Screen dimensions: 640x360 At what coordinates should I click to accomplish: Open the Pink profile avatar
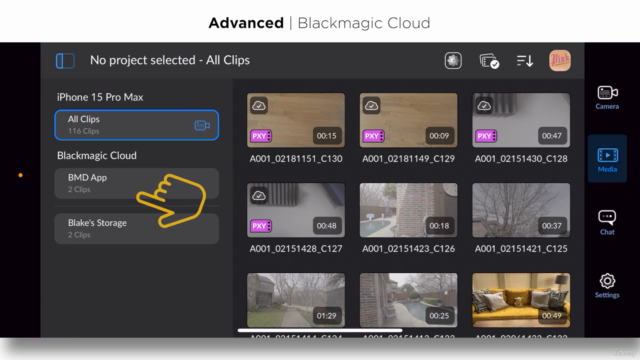(x=560, y=60)
